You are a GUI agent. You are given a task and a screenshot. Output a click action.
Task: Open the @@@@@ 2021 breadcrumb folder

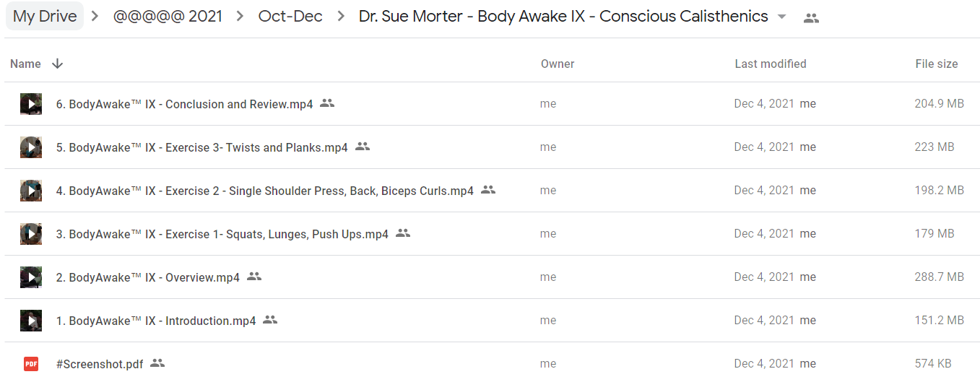coord(168,17)
